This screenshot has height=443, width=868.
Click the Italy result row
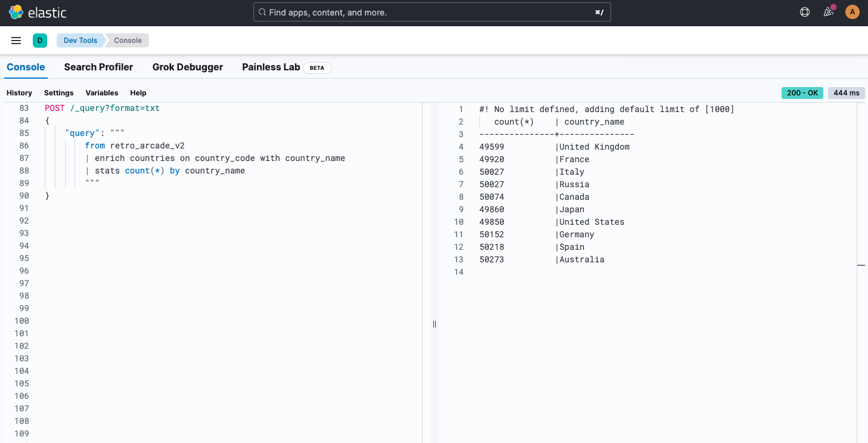pos(532,172)
